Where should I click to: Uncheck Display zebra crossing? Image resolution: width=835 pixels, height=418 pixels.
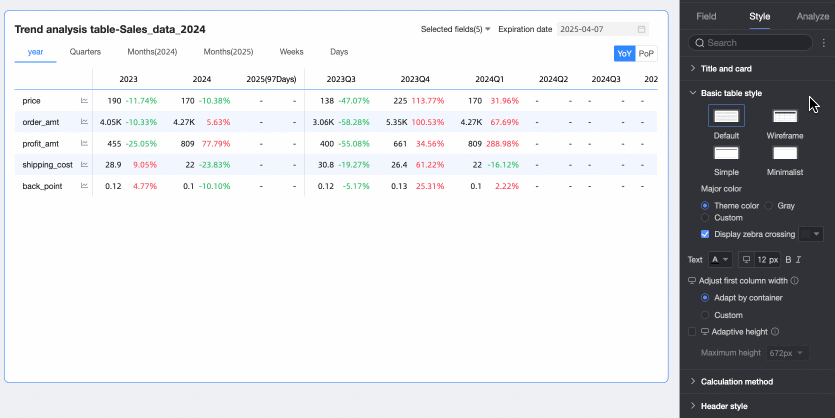click(x=706, y=234)
